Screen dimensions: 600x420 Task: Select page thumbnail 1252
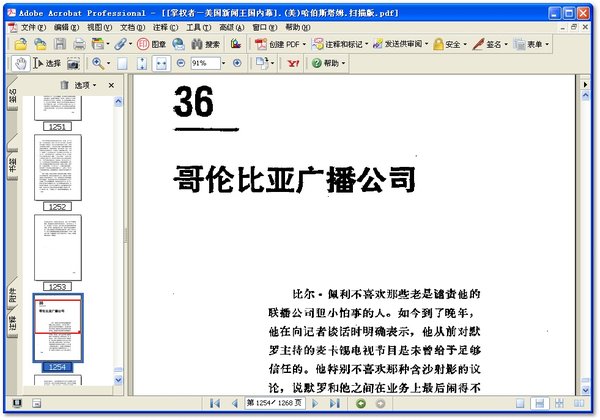pyautogui.click(x=58, y=168)
